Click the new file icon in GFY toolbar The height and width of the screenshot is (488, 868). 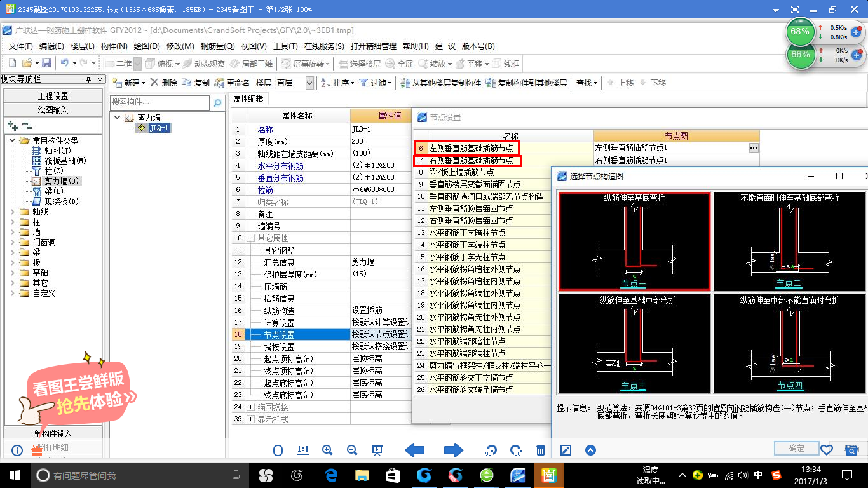(x=11, y=64)
